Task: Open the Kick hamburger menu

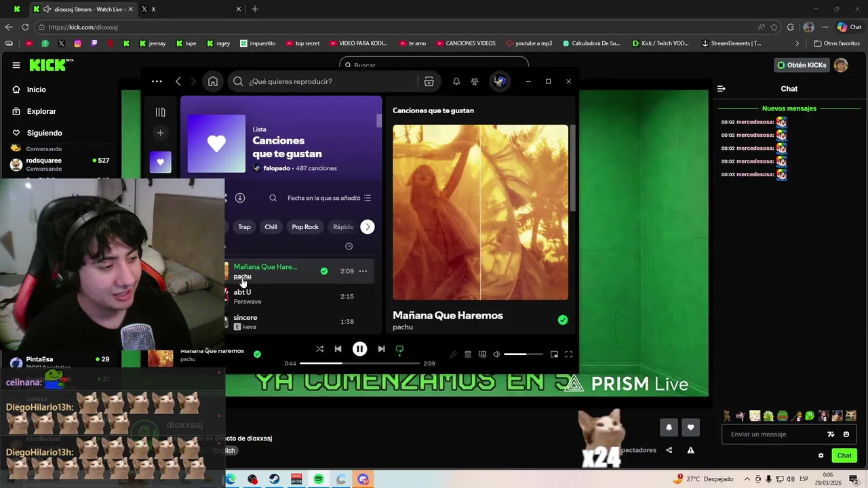Action: click(x=16, y=65)
